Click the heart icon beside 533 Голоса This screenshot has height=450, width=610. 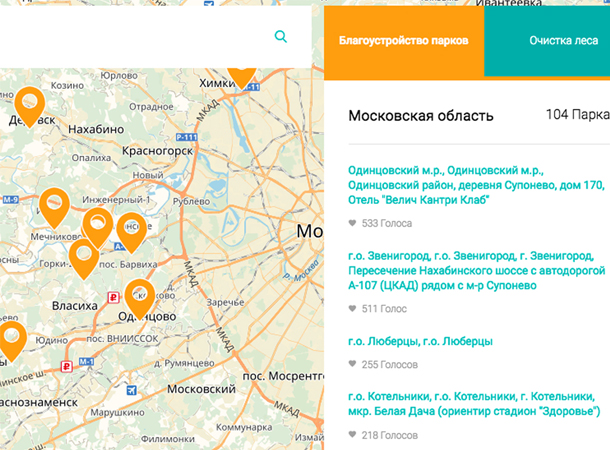point(352,223)
